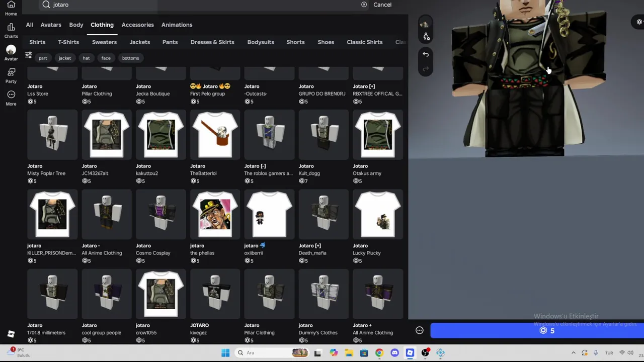Toggle the bottoms filter chip
Screen dimensions: 644x362
tap(130, 58)
